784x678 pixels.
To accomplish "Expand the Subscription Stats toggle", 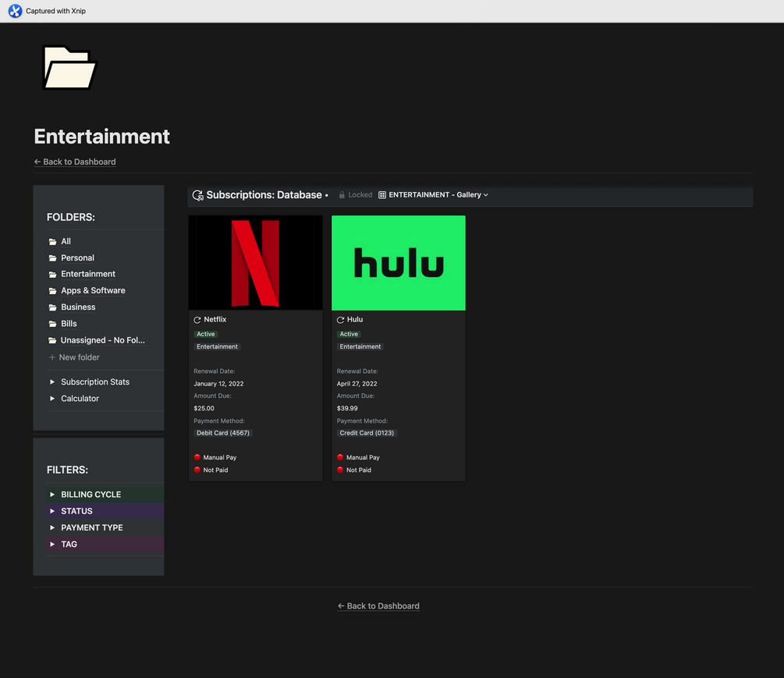I will click(52, 382).
